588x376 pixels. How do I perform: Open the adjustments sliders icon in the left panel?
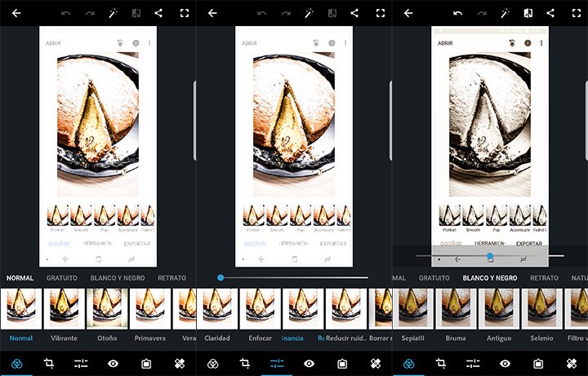click(x=81, y=363)
